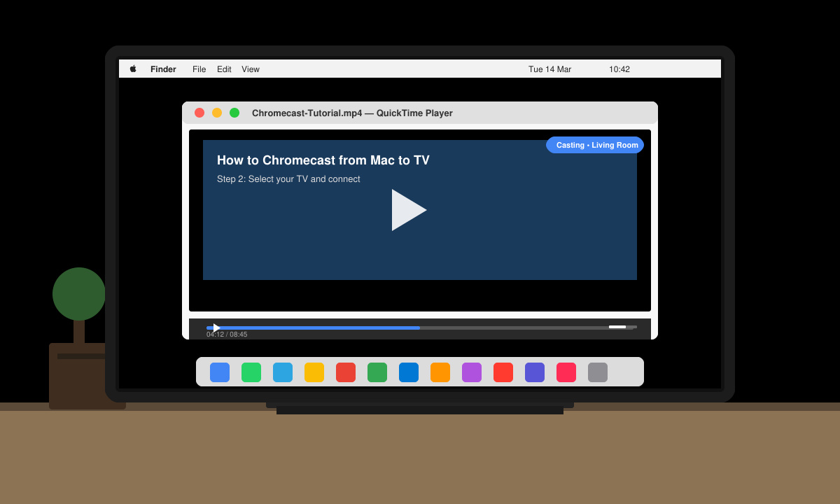Open the Edit menu
840x504 pixels.
point(224,69)
